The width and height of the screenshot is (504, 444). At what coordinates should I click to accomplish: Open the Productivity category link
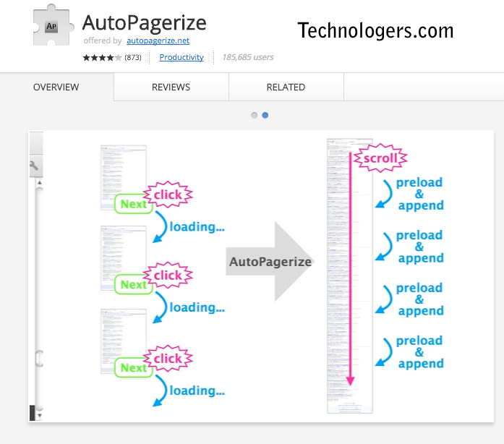(x=181, y=57)
